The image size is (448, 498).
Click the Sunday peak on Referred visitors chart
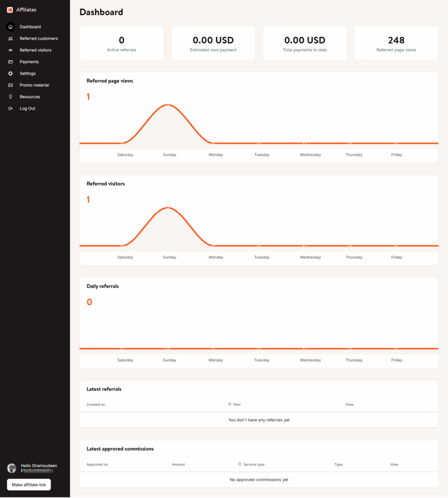point(167,207)
